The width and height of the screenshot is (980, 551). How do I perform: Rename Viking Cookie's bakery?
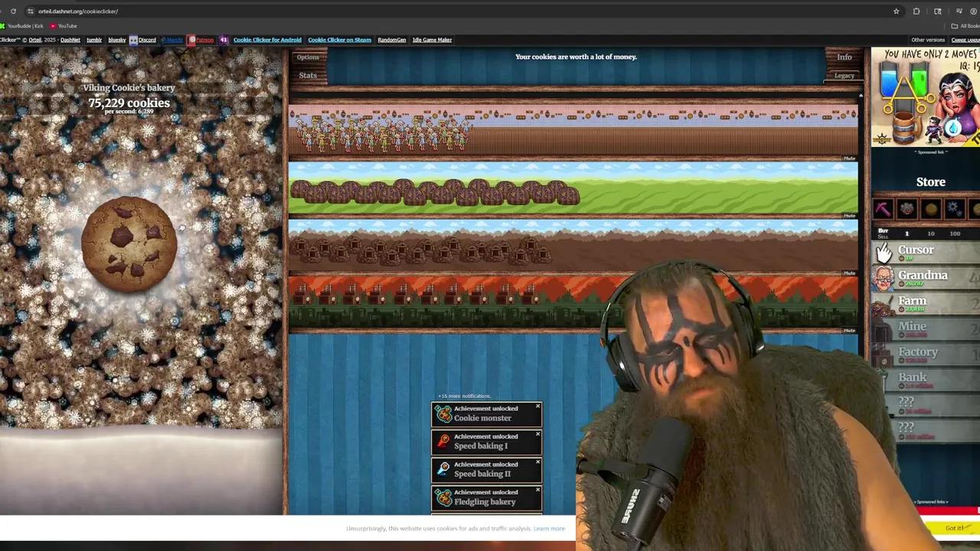coord(129,87)
